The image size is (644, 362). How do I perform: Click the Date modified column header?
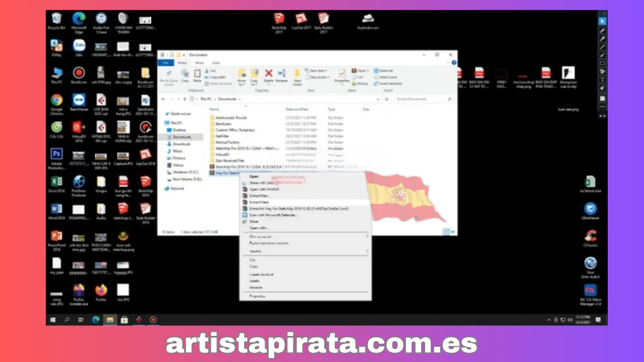point(297,109)
